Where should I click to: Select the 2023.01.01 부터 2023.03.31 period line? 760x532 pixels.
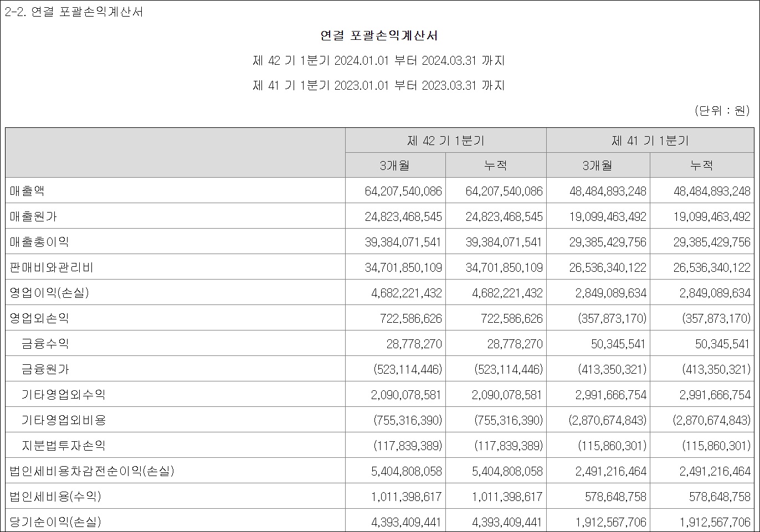(379, 85)
